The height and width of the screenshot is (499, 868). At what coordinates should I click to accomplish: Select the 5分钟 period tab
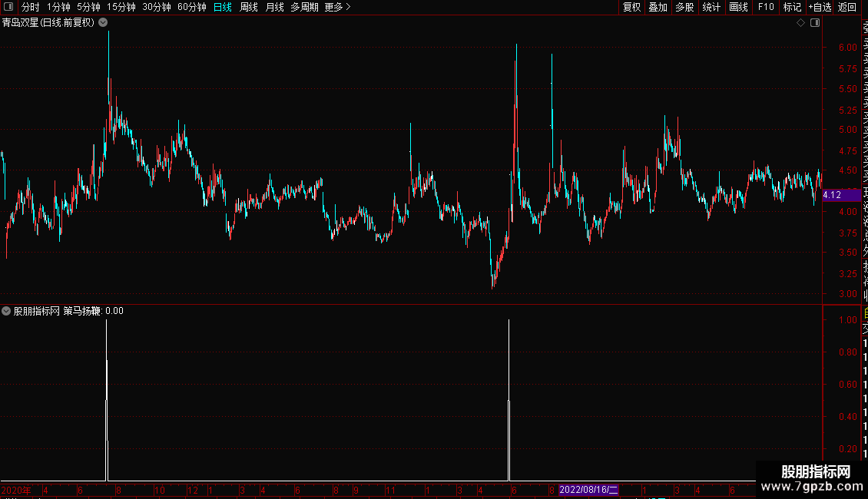click(x=88, y=7)
